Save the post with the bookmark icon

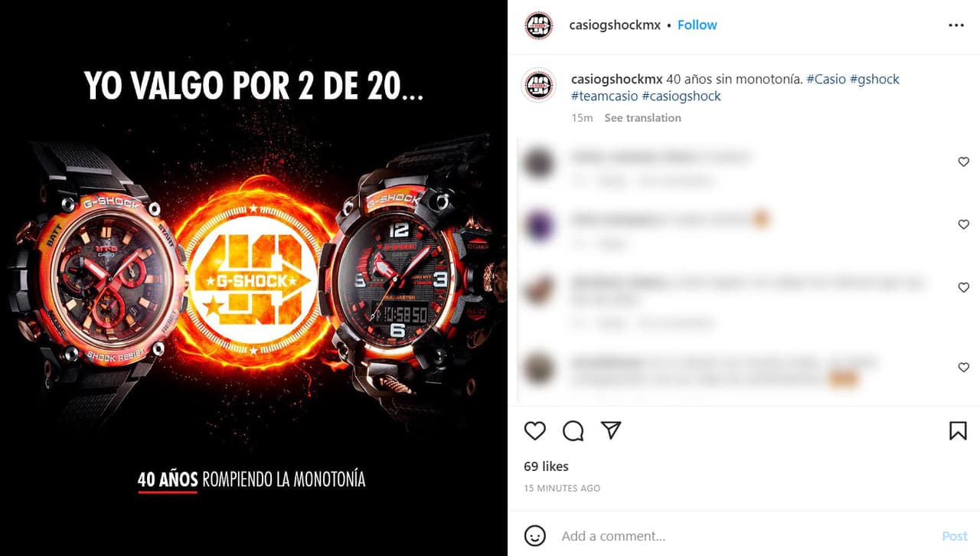(x=958, y=431)
